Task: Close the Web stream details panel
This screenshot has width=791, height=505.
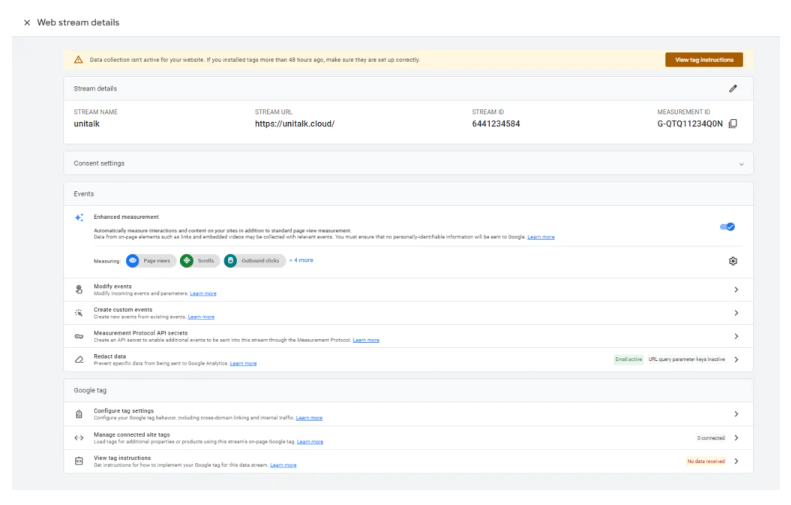Action: [x=27, y=22]
